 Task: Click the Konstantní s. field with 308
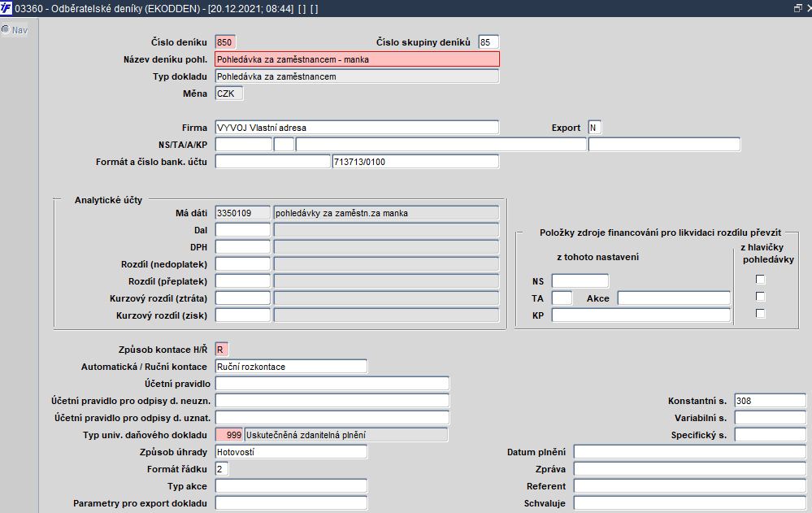tap(770, 401)
